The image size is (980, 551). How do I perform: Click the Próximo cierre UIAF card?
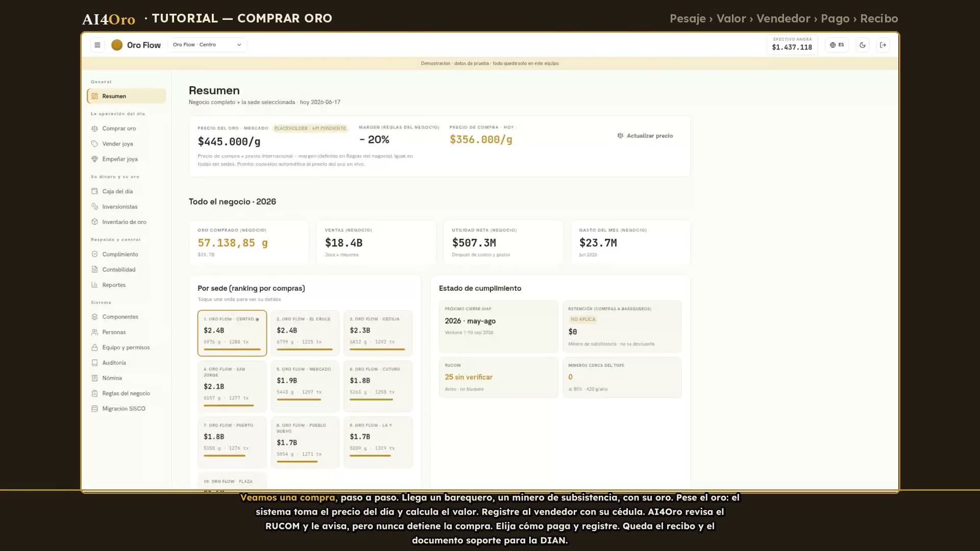(x=498, y=326)
